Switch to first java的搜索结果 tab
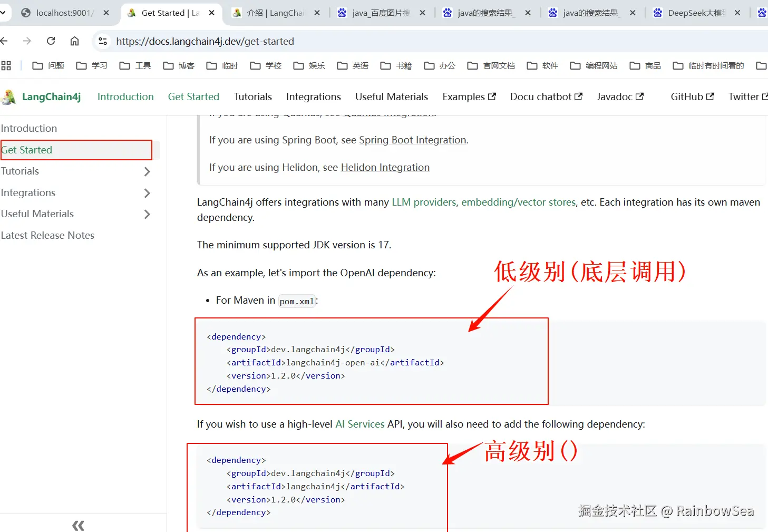768x532 pixels. [x=485, y=13]
